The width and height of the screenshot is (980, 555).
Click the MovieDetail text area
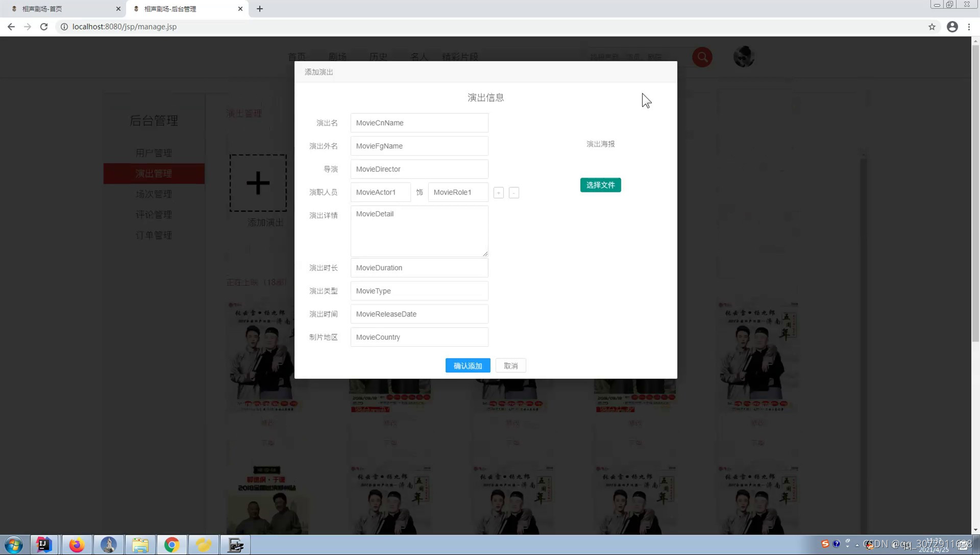pyautogui.click(x=419, y=231)
